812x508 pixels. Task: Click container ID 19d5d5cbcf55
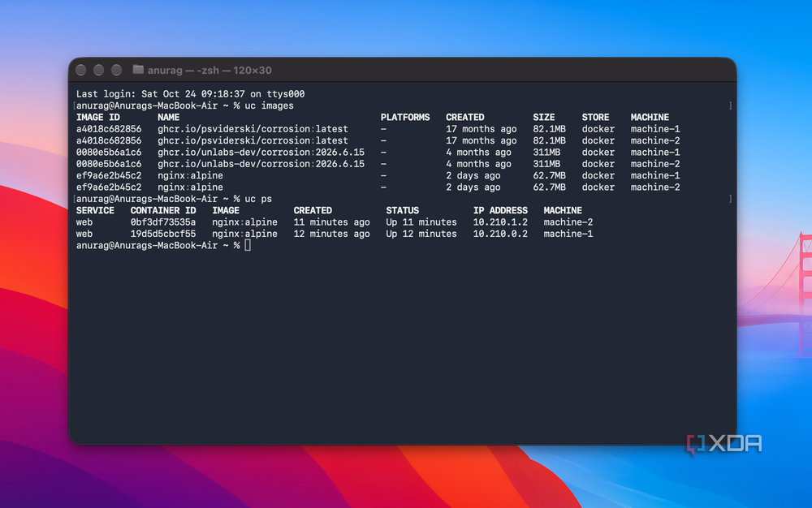(x=163, y=234)
